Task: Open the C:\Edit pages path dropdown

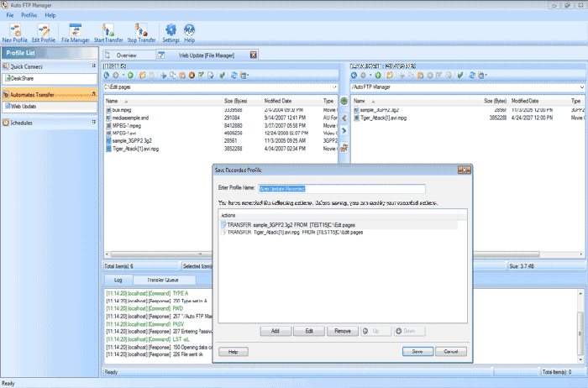Action: pos(332,87)
